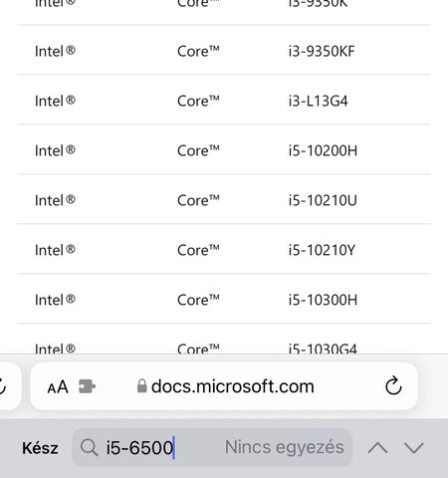448x478 pixels.
Task: Tap the page reload icon
Action: pos(393,386)
